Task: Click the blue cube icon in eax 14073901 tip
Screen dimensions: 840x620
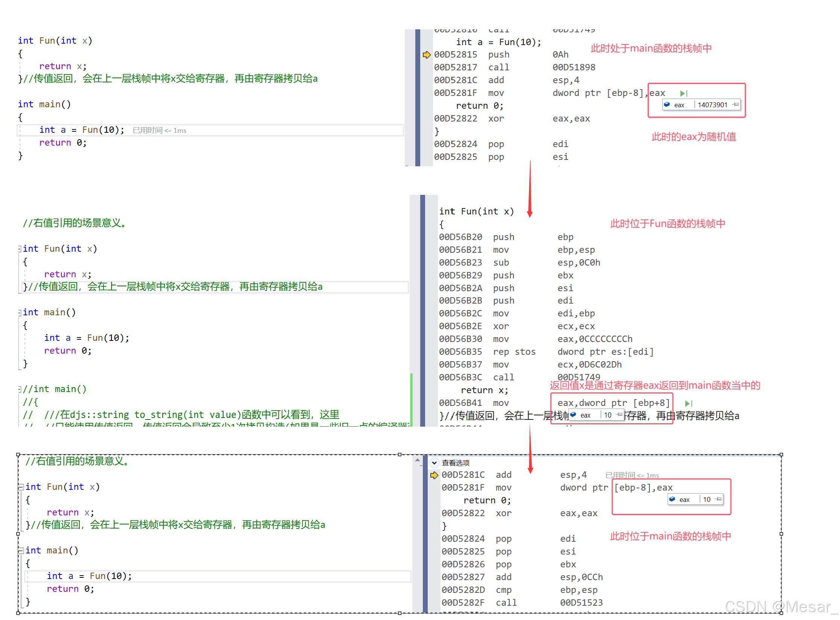Action: pos(667,105)
